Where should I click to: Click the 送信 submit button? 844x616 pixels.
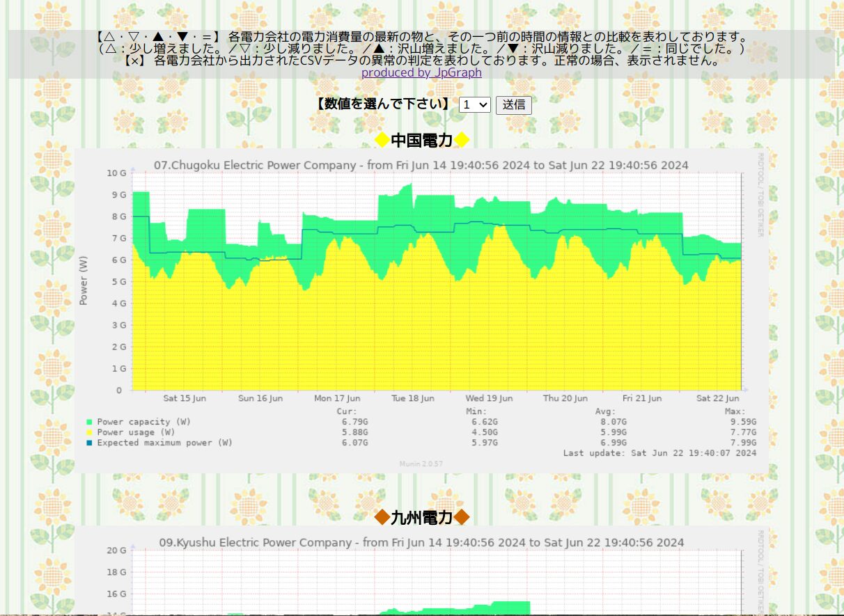(514, 105)
